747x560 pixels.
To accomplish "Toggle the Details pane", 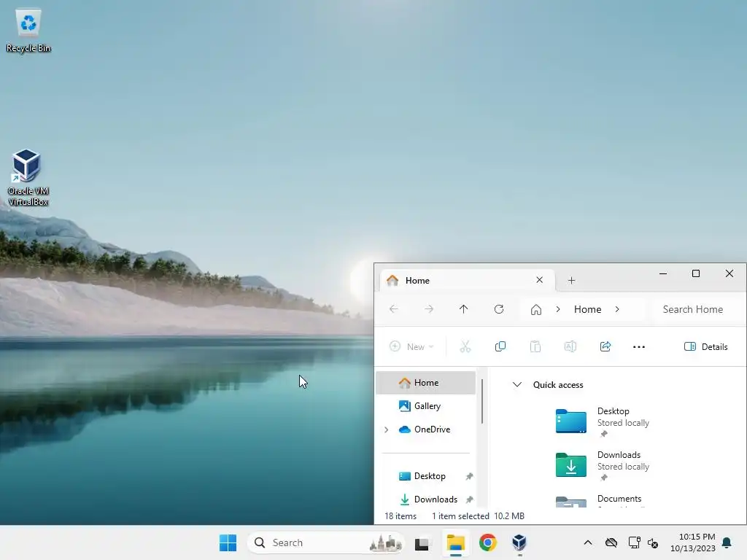I will coord(706,346).
